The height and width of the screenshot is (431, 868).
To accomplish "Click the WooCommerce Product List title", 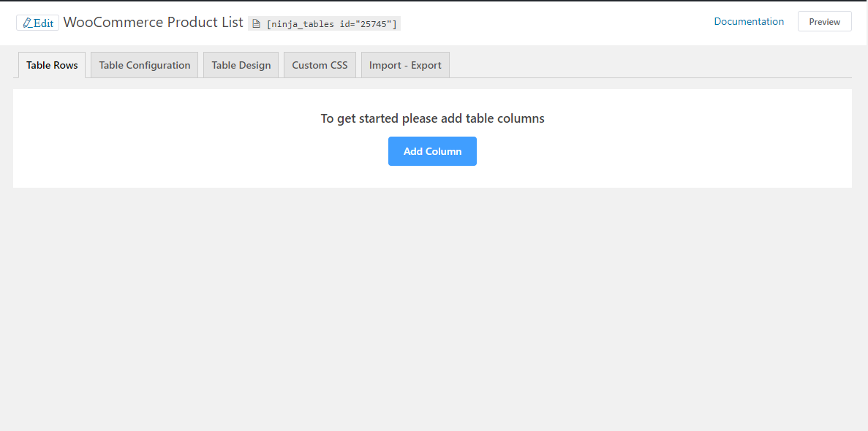I will point(153,22).
